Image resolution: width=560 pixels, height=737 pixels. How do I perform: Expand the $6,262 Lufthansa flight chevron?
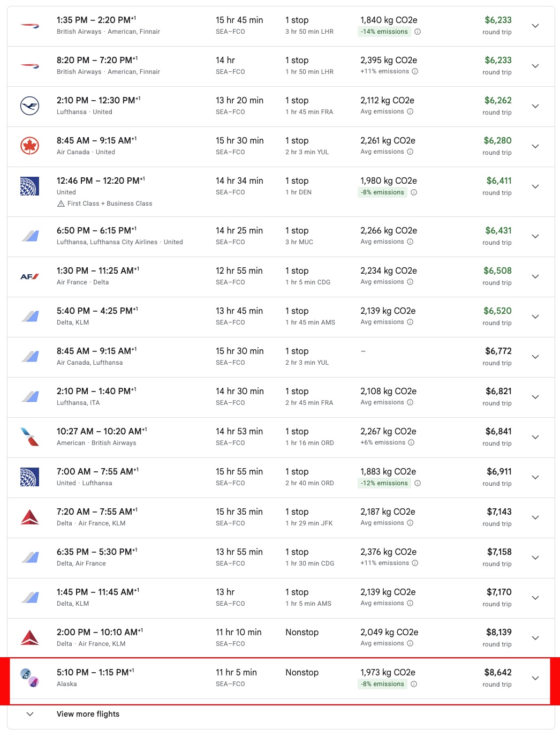pos(535,106)
